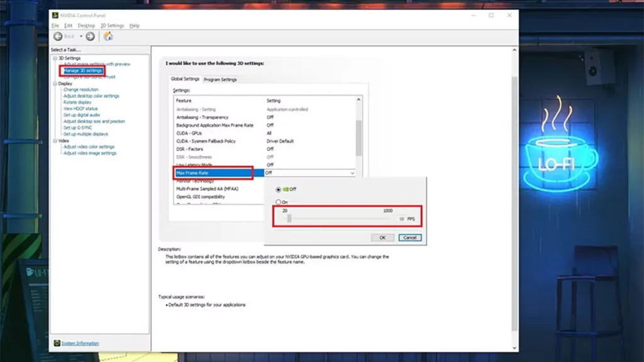Open the Help menu
This screenshot has width=644, height=362.
click(x=135, y=25)
